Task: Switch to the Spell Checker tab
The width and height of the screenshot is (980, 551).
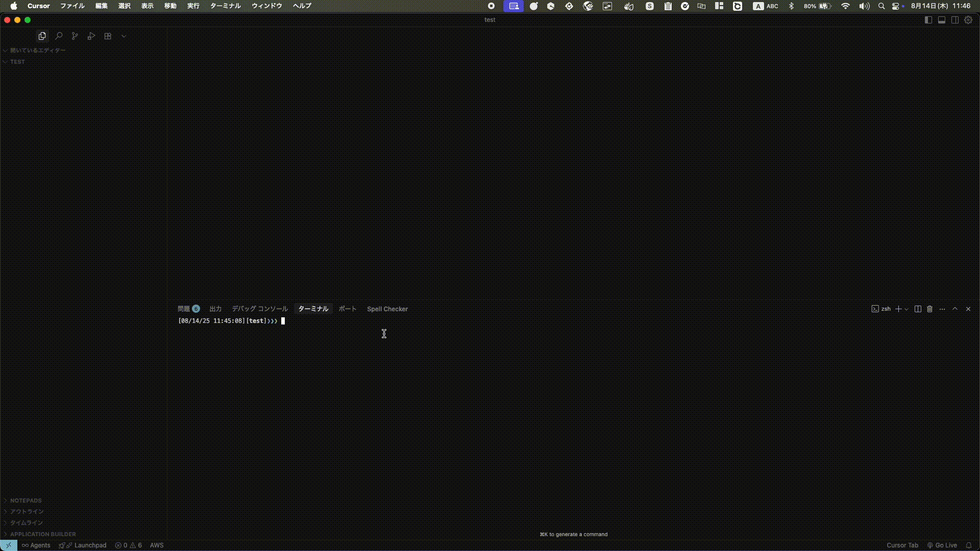Action: [387, 309]
